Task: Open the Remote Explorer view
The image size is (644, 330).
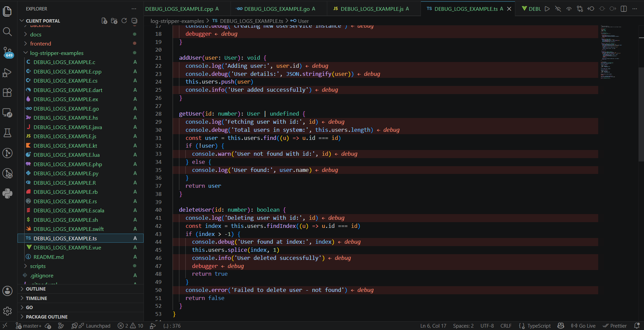Action: (7, 113)
